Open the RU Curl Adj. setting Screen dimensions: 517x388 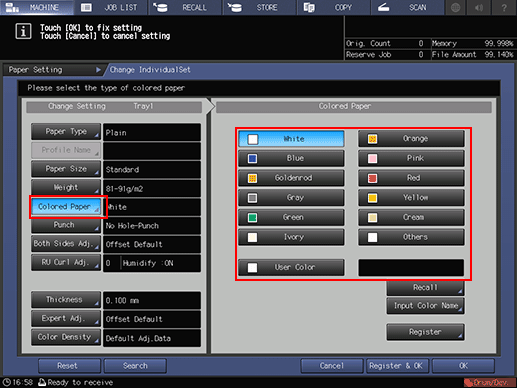coord(66,262)
